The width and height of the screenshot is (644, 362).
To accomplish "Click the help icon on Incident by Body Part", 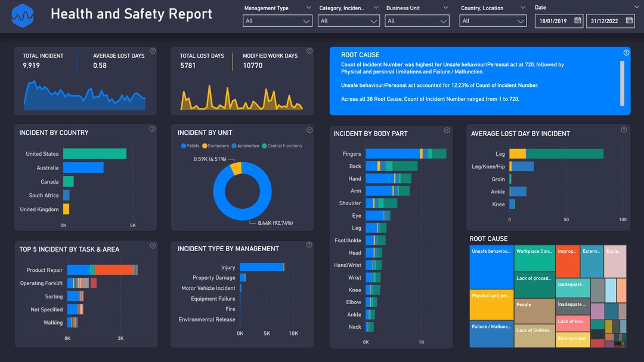I will click(447, 129).
